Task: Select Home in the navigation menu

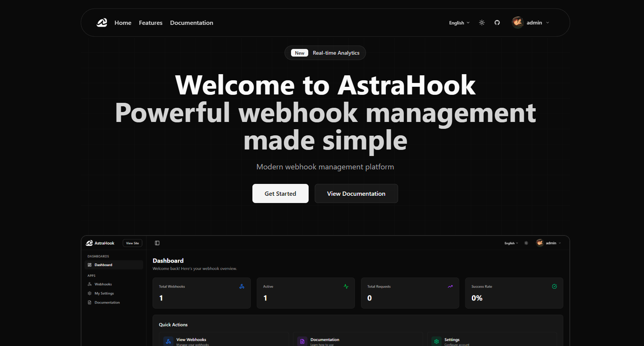Action: pyautogui.click(x=122, y=23)
